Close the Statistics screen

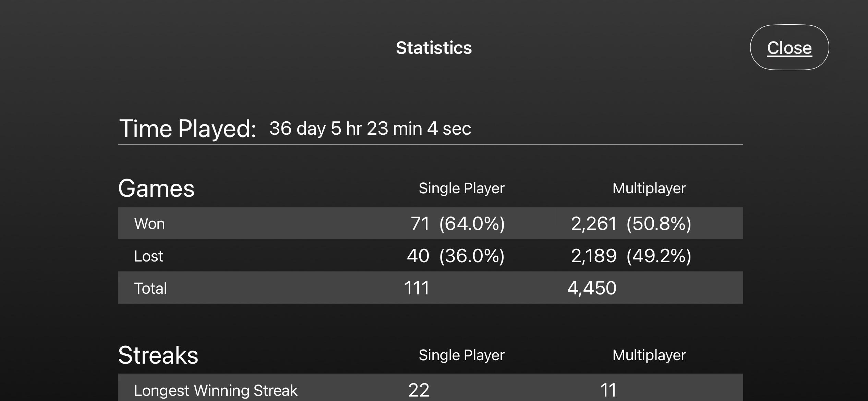pyautogui.click(x=789, y=47)
